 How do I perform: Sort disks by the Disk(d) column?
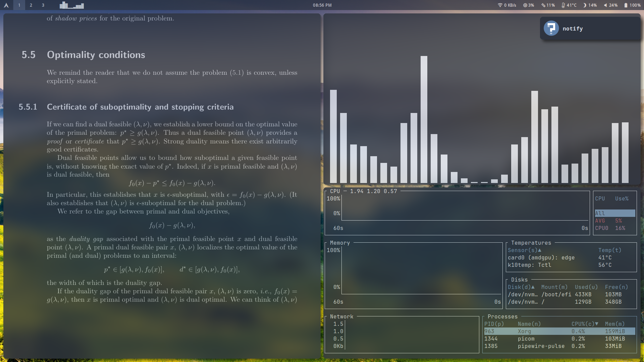point(521,287)
